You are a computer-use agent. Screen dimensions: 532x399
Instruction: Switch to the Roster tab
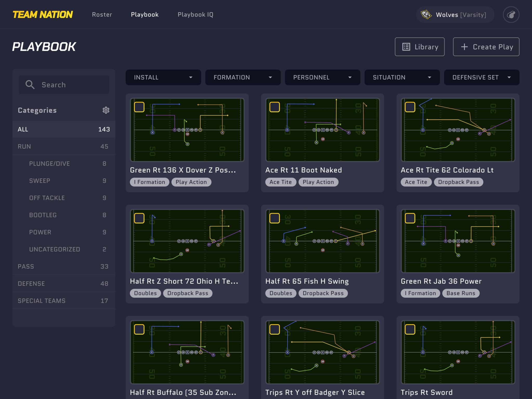pyautogui.click(x=102, y=15)
